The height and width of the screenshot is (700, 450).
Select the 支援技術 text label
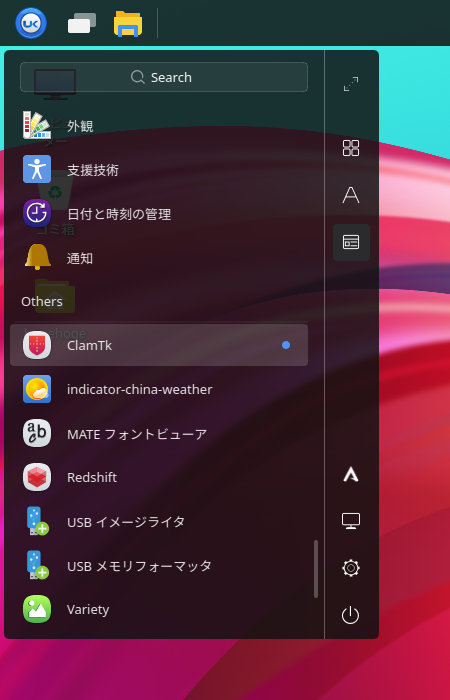[93, 170]
